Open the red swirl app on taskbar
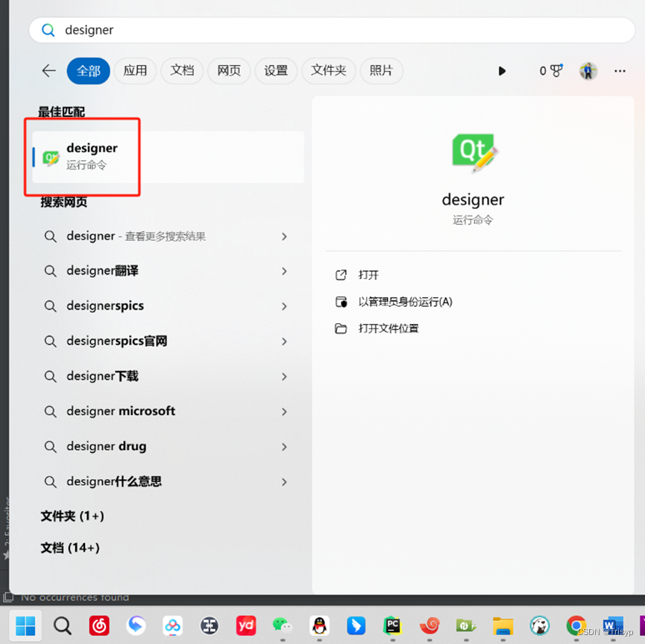Viewport: 645px width, 644px height. pos(430,626)
